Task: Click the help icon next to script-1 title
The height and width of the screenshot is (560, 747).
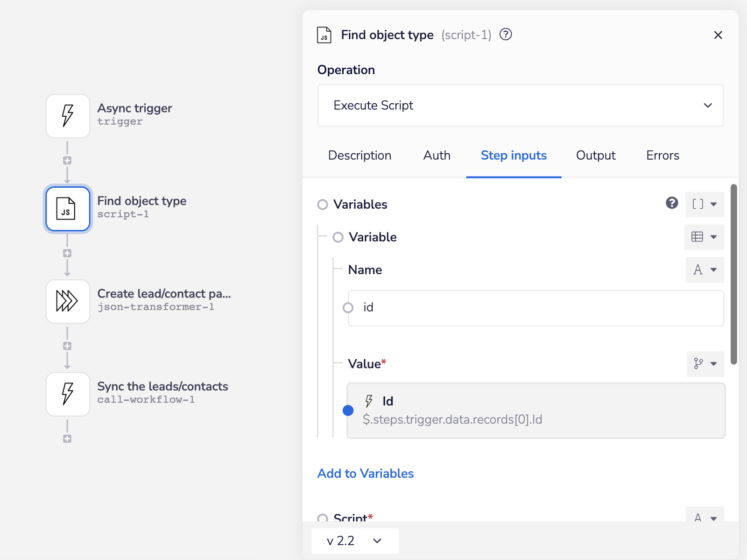Action: tap(506, 35)
